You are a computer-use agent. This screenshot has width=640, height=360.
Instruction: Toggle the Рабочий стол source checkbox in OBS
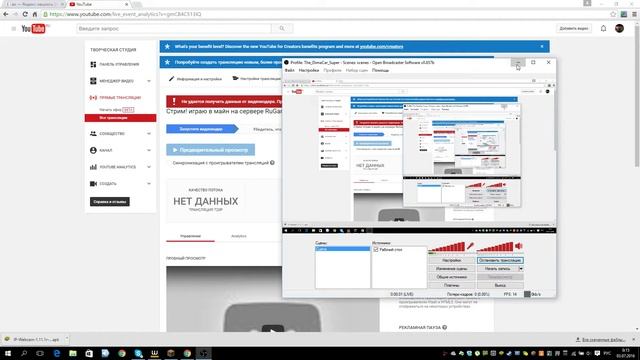(376, 249)
